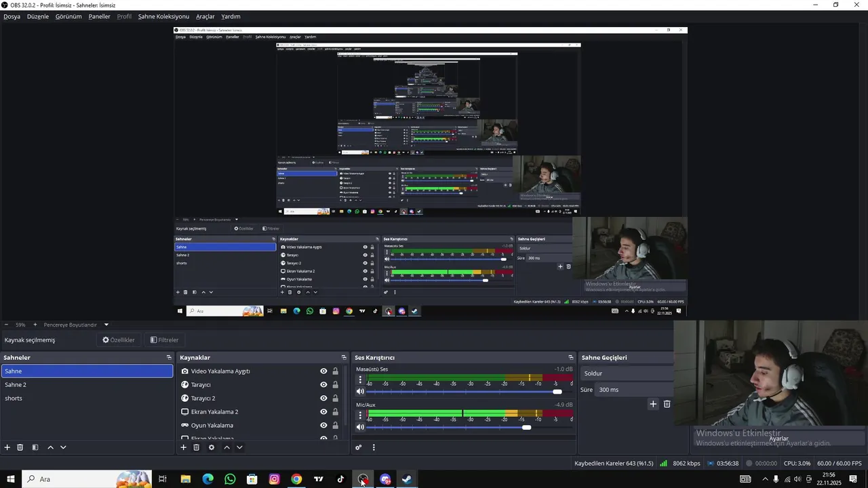The width and height of the screenshot is (868, 488).
Task: Click Masaüstü Ses volume slider handle
Action: [x=557, y=392]
